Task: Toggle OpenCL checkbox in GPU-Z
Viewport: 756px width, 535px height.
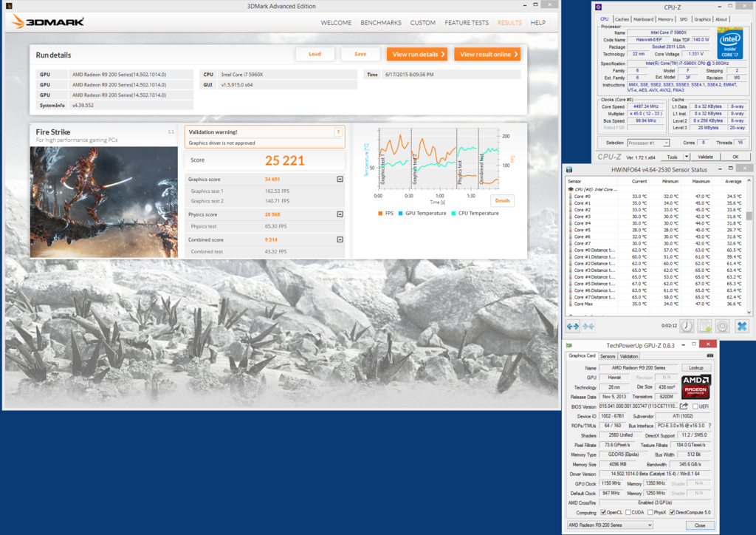Action: click(603, 512)
